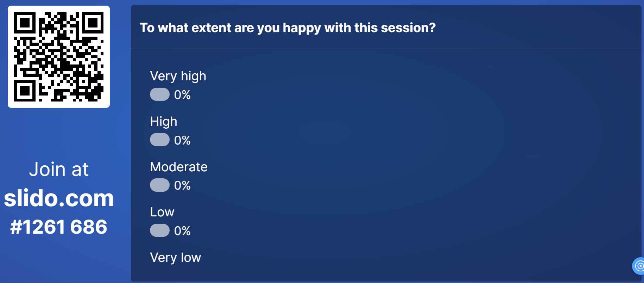This screenshot has width=644, height=283.
Task: Click the event code #1261 686
Action: (59, 227)
